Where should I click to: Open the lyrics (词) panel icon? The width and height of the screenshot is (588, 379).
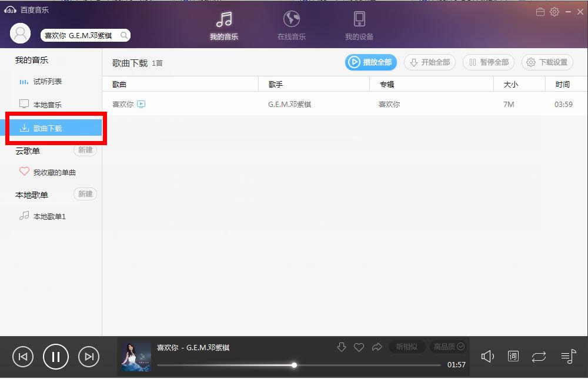point(513,356)
